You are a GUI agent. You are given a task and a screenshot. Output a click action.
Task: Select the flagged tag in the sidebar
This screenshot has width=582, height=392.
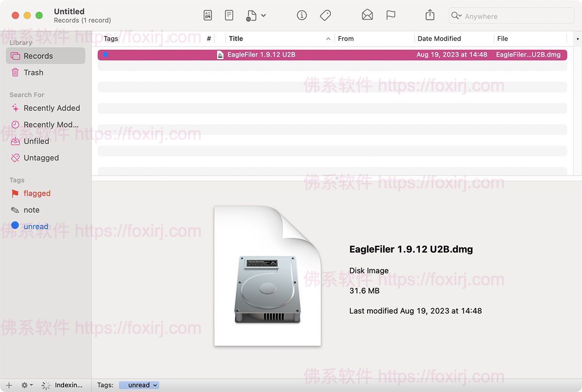pos(36,193)
